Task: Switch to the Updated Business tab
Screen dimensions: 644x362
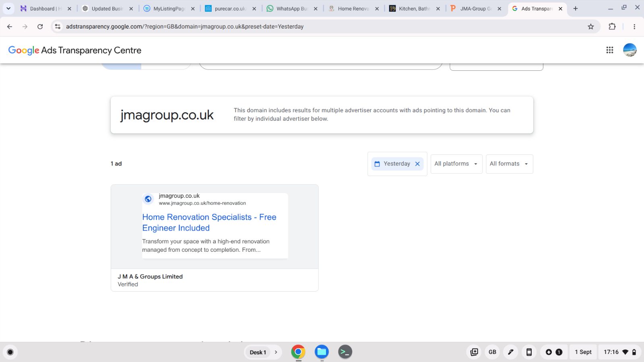Action: click(107, 8)
